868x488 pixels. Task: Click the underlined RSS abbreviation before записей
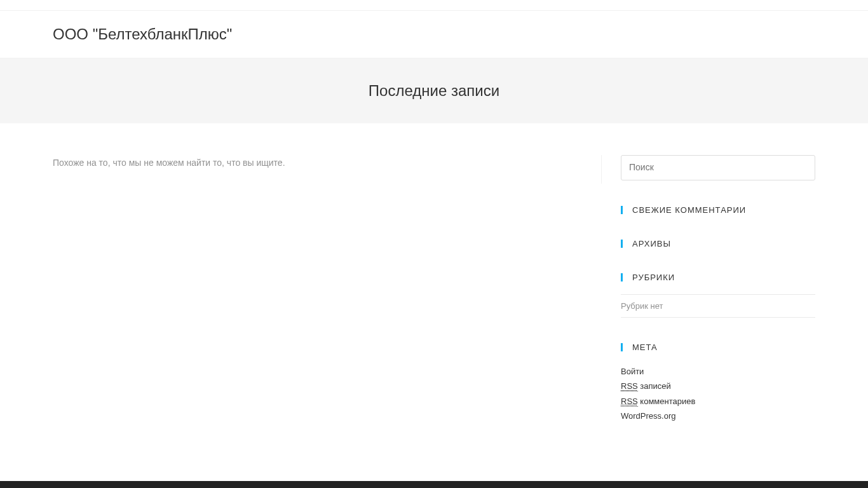[629, 386]
